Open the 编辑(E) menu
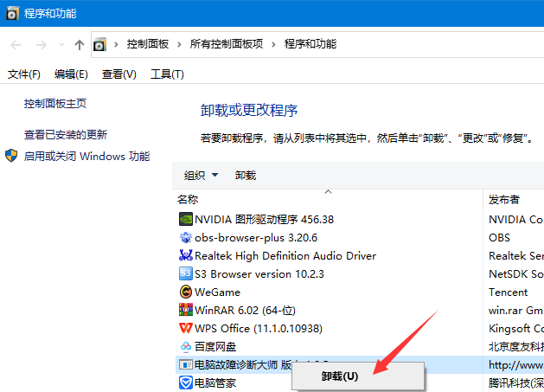Image resolution: width=544 pixels, height=392 pixels. (71, 74)
